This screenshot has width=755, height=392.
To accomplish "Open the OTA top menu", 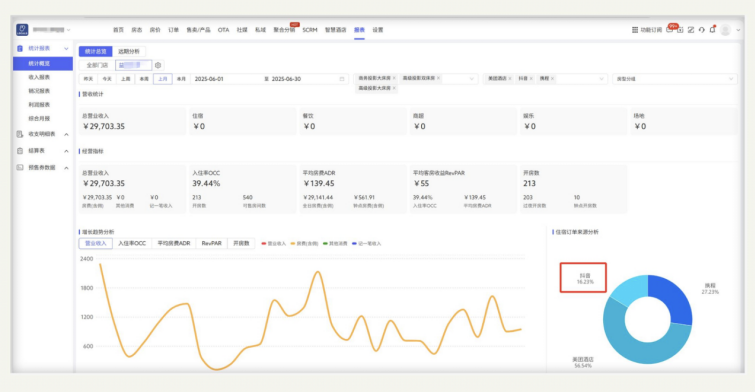I will coord(223,30).
